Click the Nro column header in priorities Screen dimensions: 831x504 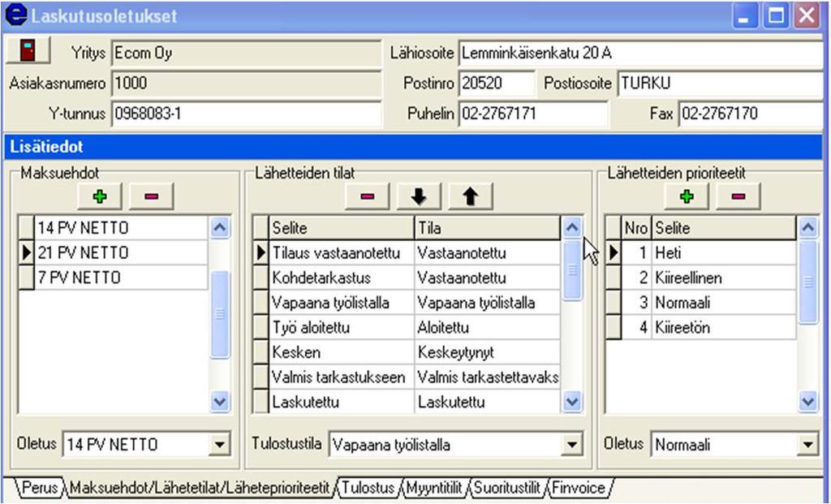point(636,228)
